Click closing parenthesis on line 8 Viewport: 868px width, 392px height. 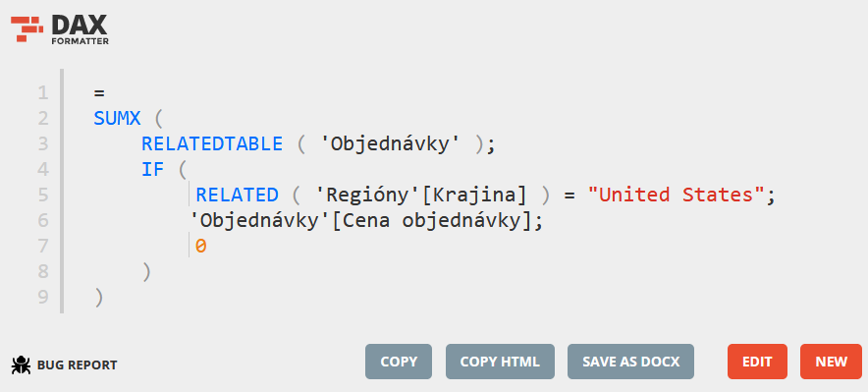(x=146, y=272)
